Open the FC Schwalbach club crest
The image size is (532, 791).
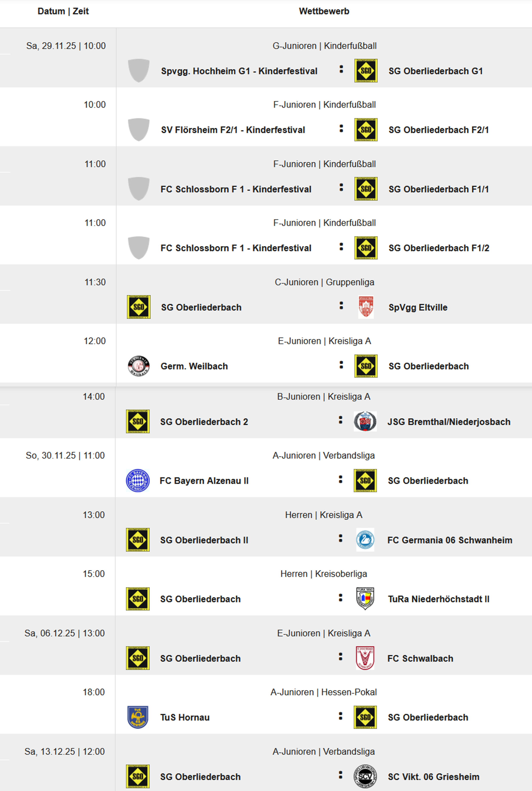(x=365, y=658)
